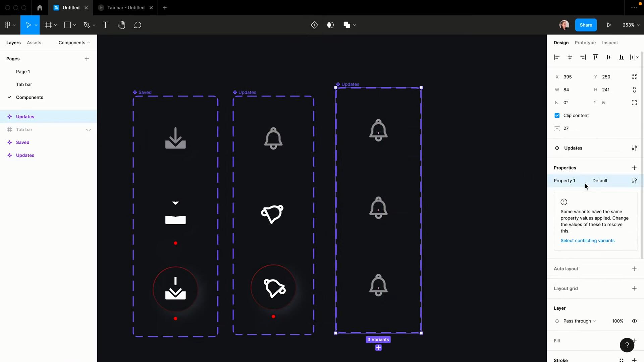Toggle the Clip content checkbox
The width and height of the screenshot is (644, 362).
[x=557, y=116]
